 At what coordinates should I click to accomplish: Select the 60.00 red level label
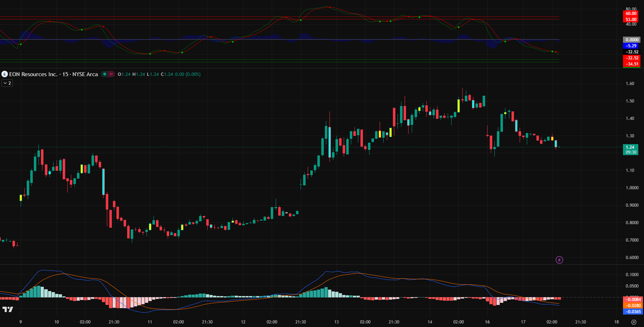pos(631,13)
